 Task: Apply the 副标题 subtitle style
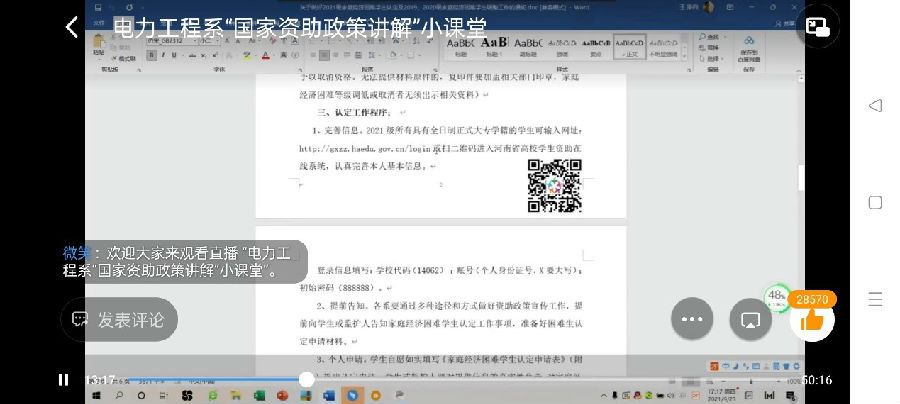528,46
